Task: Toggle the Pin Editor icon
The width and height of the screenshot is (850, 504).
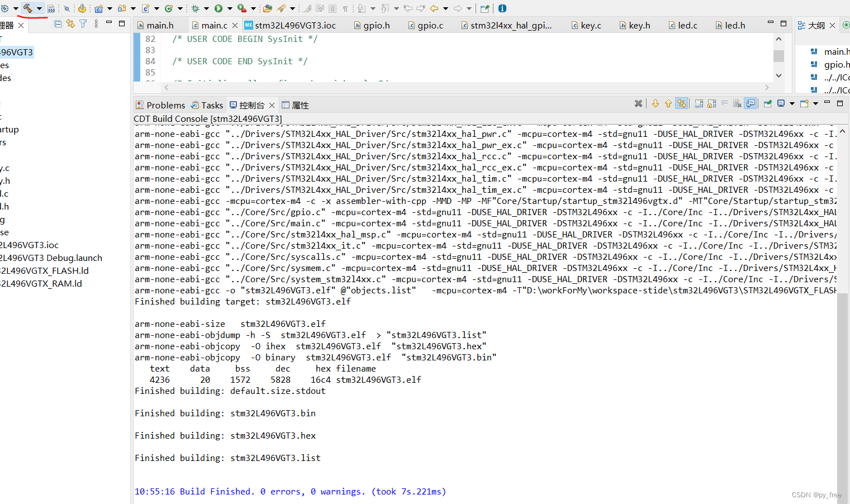Action: [485, 8]
